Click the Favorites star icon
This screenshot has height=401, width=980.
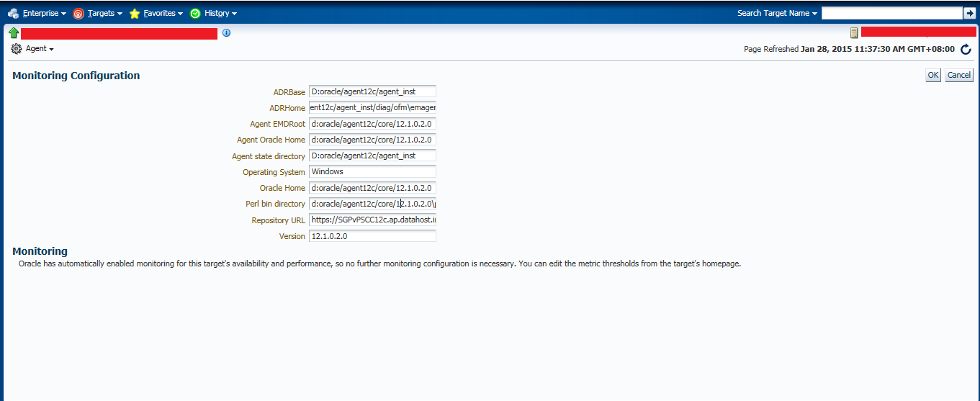tap(135, 13)
